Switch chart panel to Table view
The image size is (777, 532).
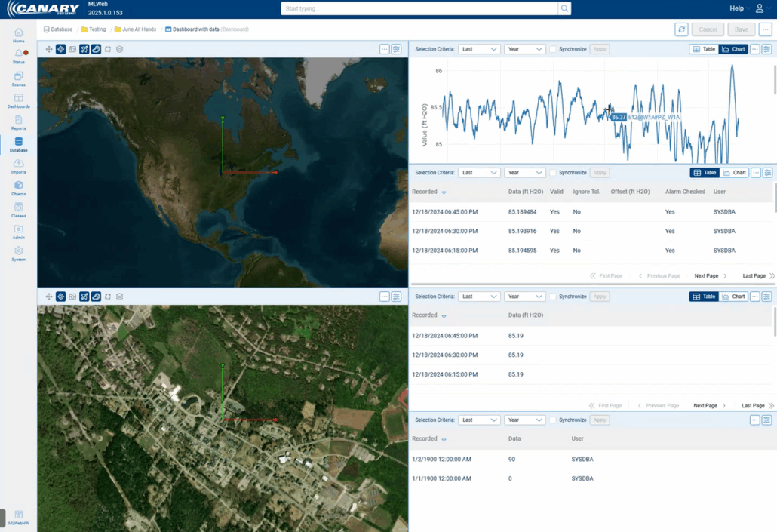pos(704,49)
